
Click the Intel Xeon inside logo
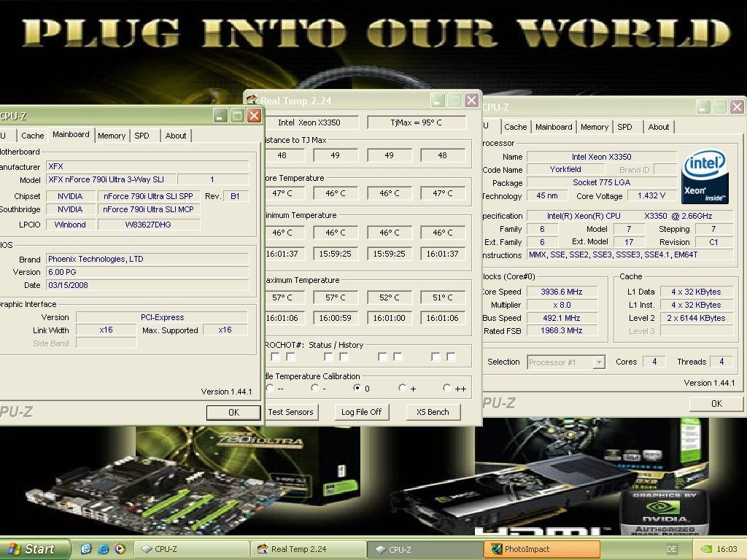(705, 176)
